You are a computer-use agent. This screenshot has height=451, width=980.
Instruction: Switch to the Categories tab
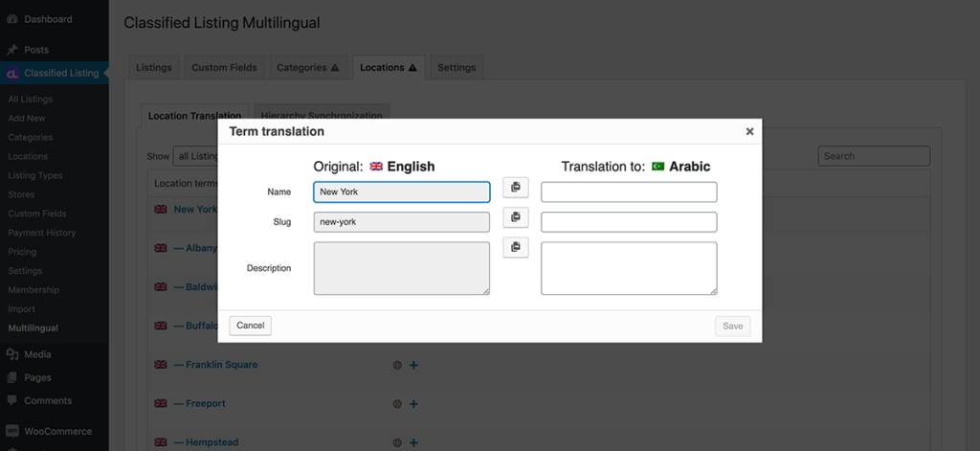pyautogui.click(x=308, y=68)
